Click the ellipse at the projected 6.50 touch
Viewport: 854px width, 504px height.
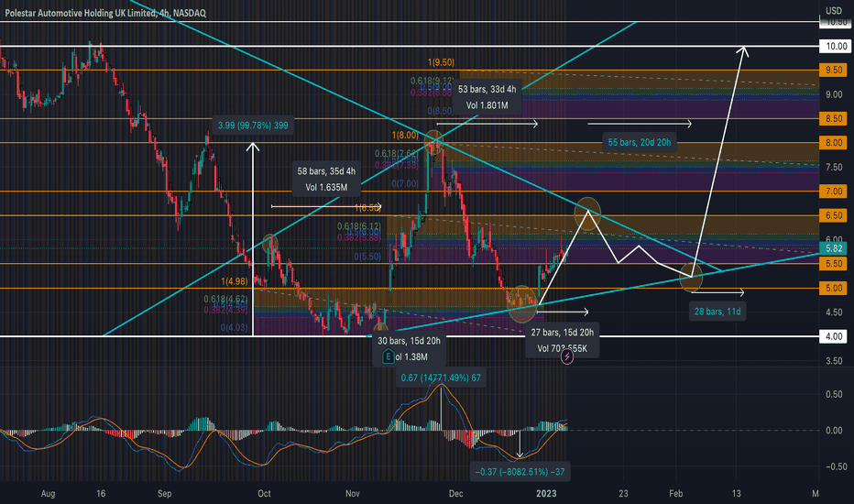point(587,214)
